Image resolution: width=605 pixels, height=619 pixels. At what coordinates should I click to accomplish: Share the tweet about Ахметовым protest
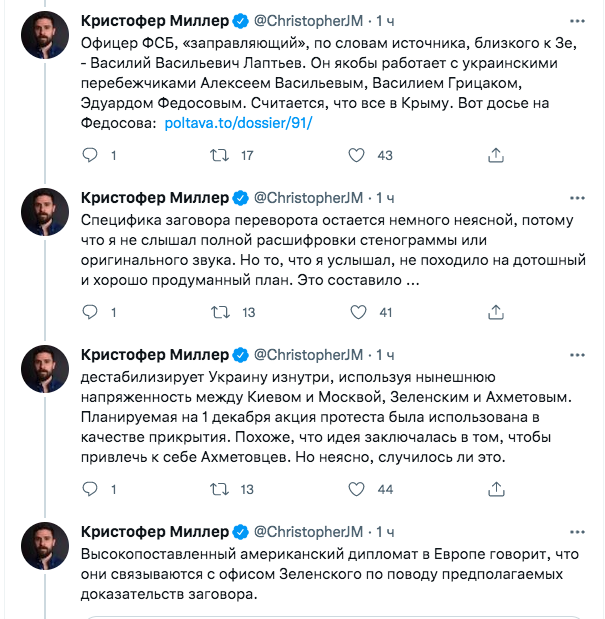coord(495,489)
